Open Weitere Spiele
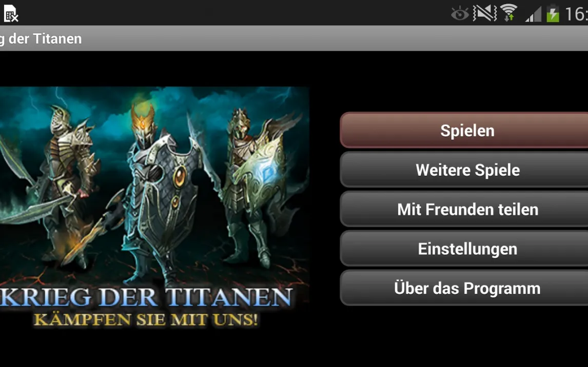Viewport: 588px width, 367px height. pyautogui.click(x=464, y=170)
